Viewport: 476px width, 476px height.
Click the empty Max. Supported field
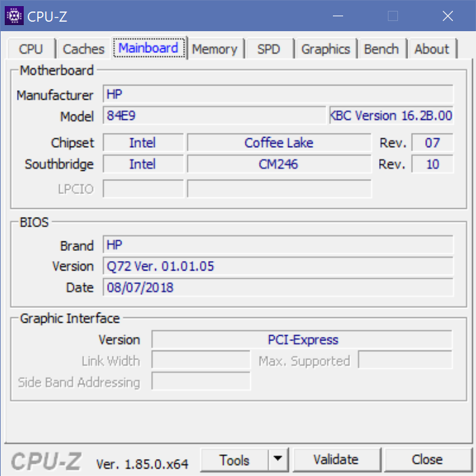(x=405, y=360)
